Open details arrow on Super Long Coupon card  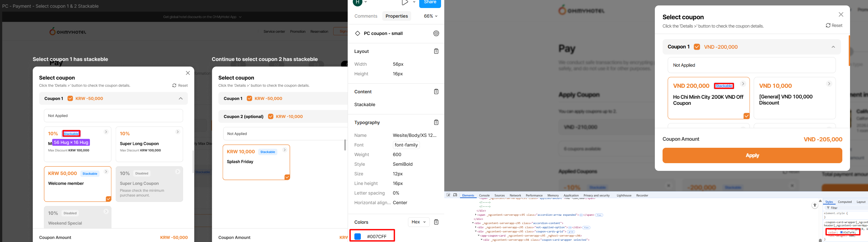(x=178, y=132)
